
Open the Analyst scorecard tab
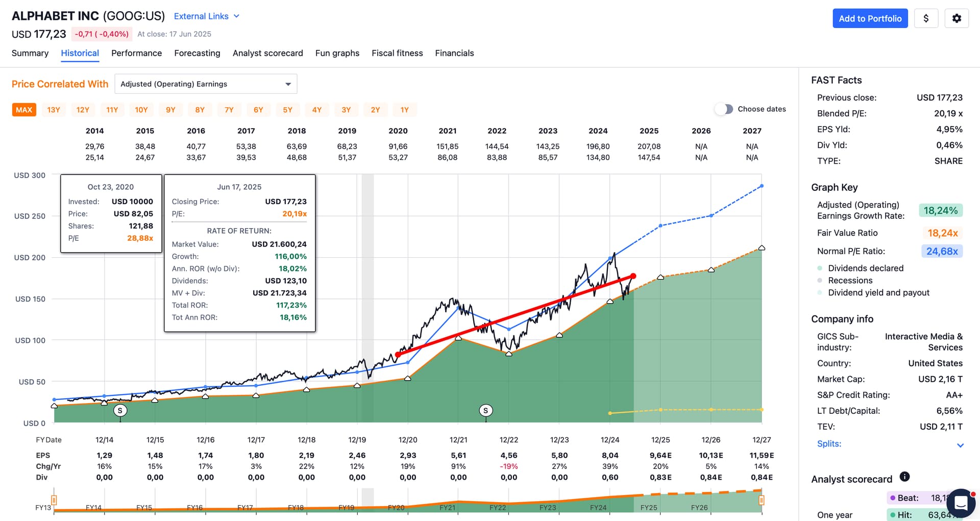coord(267,53)
